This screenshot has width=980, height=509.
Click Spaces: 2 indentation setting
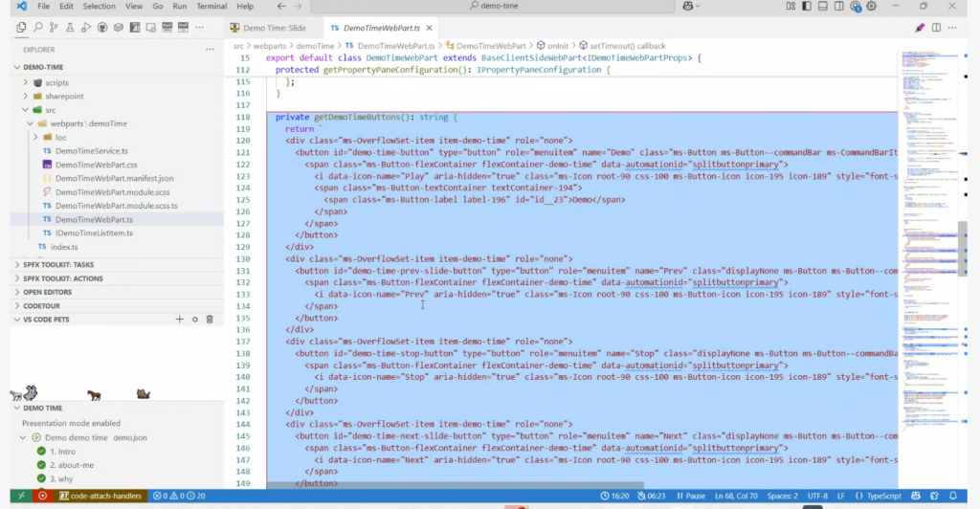click(x=783, y=496)
